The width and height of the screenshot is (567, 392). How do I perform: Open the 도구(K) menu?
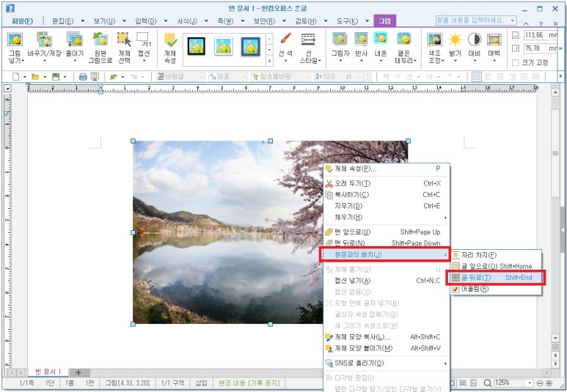(347, 21)
